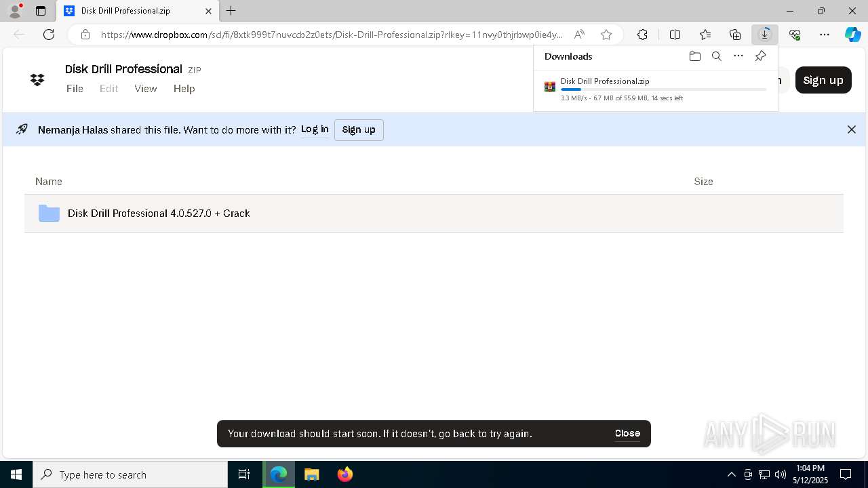Click the taskbar search box
868x488 pixels.
pyautogui.click(x=130, y=474)
